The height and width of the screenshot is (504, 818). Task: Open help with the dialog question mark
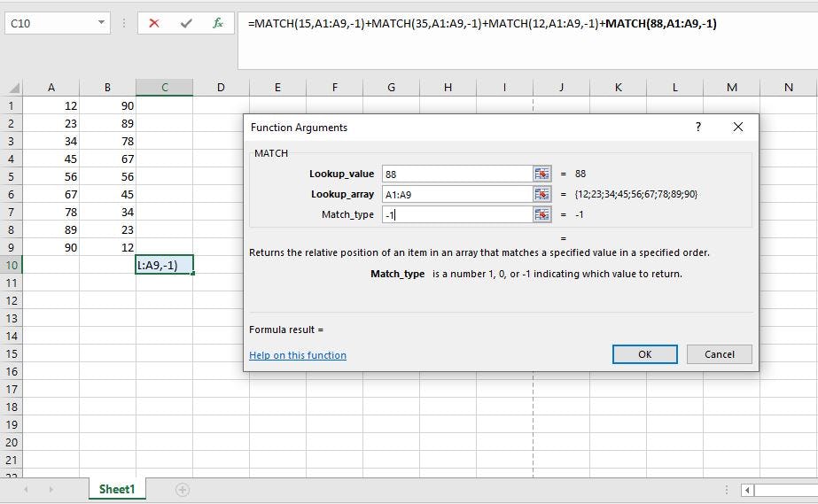698,127
